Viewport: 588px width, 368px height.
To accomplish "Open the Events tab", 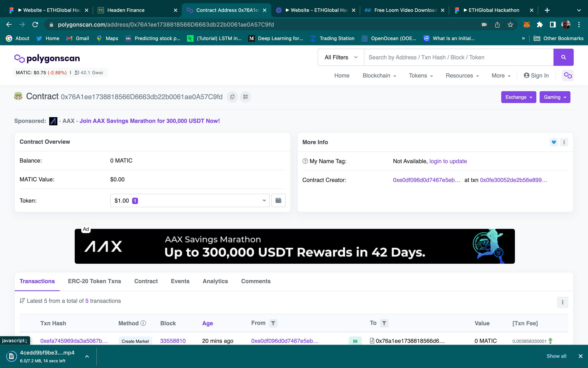I will 180,281.
